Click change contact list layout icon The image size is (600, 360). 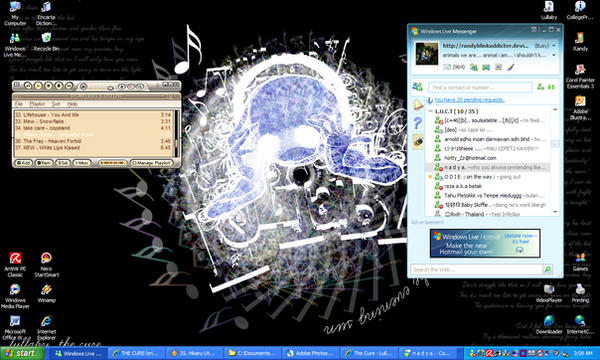[551, 87]
